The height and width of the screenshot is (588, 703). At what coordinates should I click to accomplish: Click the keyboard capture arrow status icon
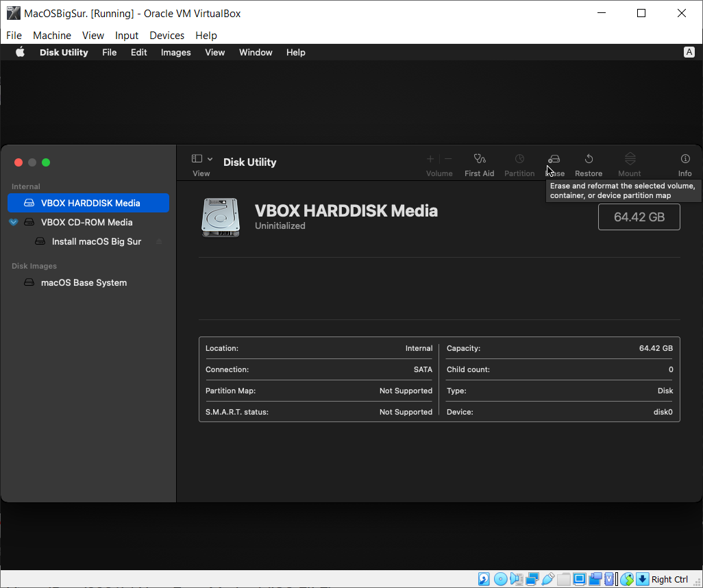[x=643, y=579]
